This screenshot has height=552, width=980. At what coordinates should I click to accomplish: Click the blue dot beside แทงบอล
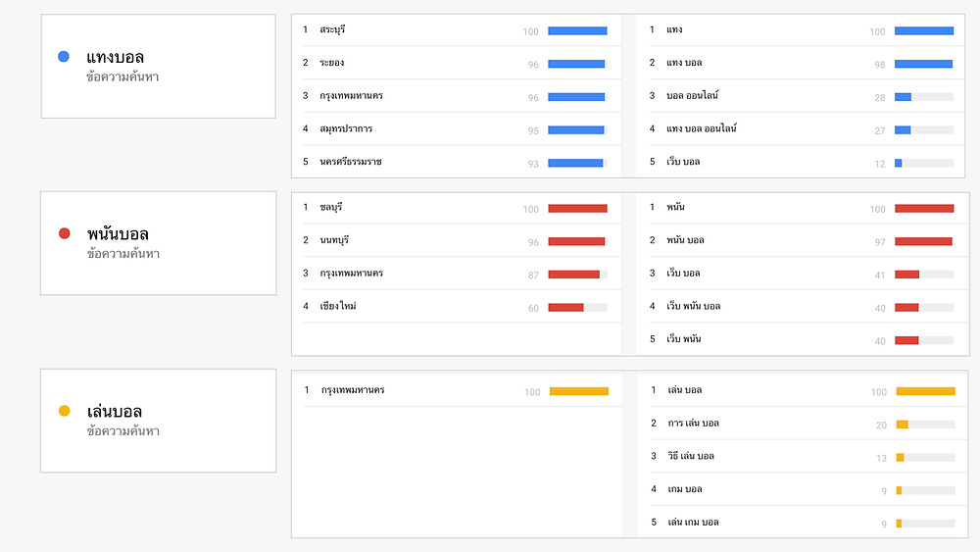[63, 56]
